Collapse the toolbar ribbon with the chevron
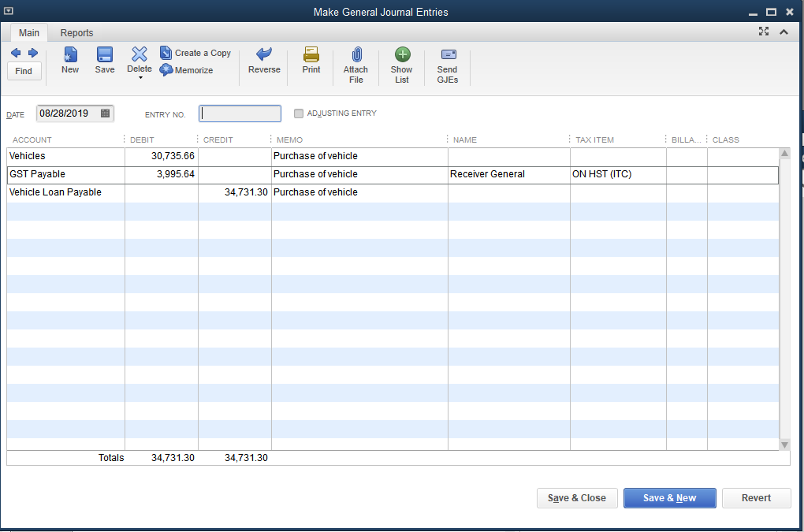This screenshot has height=532, width=804. point(784,32)
